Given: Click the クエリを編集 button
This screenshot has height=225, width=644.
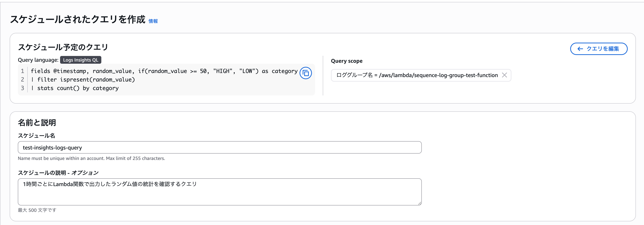Looking at the screenshot, I should point(598,49).
